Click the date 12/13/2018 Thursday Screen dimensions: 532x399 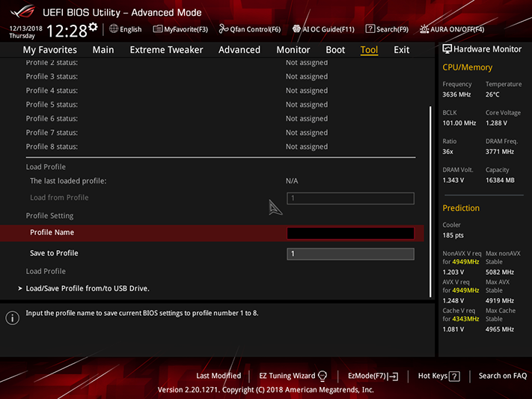25,32
